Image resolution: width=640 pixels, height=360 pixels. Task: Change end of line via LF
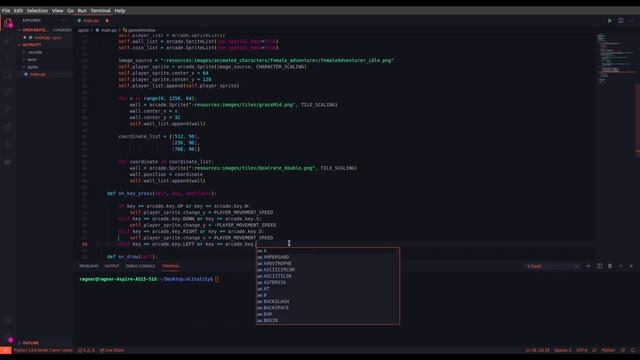[594, 350]
